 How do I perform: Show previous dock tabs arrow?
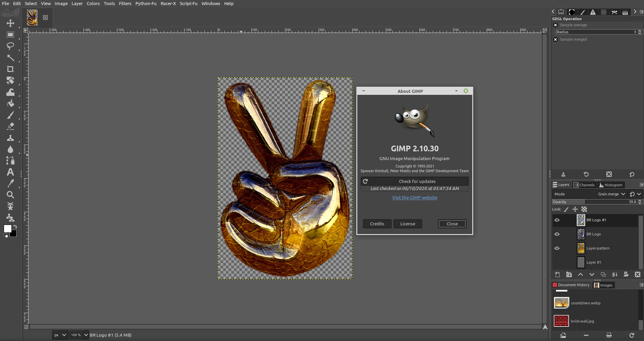point(553,12)
